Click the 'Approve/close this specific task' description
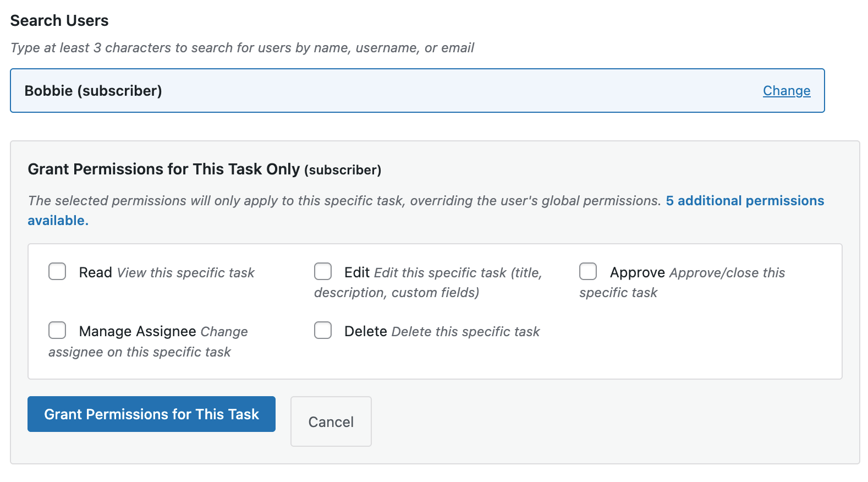The height and width of the screenshot is (482, 868). [727, 273]
